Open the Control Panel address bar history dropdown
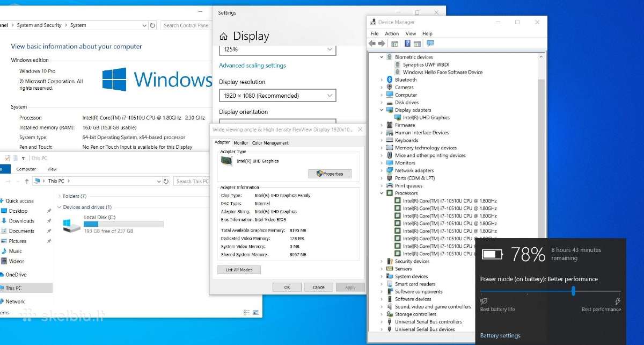Screen dimensions: 644x345 coord(144,25)
